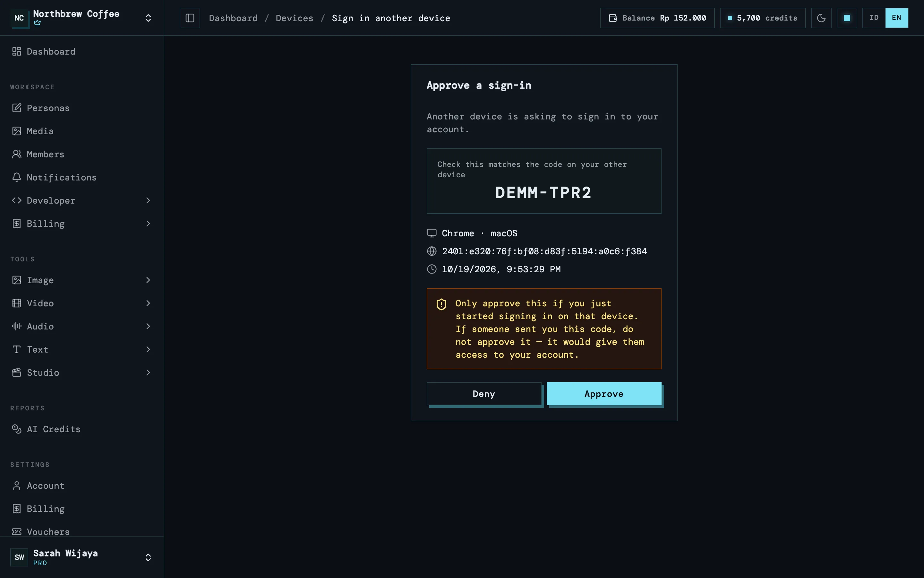This screenshot has width=924, height=578.
Task: Open the Media picture icon
Action: [16, 131]
